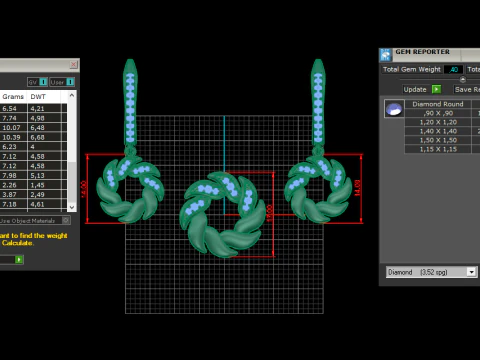The image size is (480, 360).
Task: Select the ,90 X ,90 gem size row
Action: [438, 113]
